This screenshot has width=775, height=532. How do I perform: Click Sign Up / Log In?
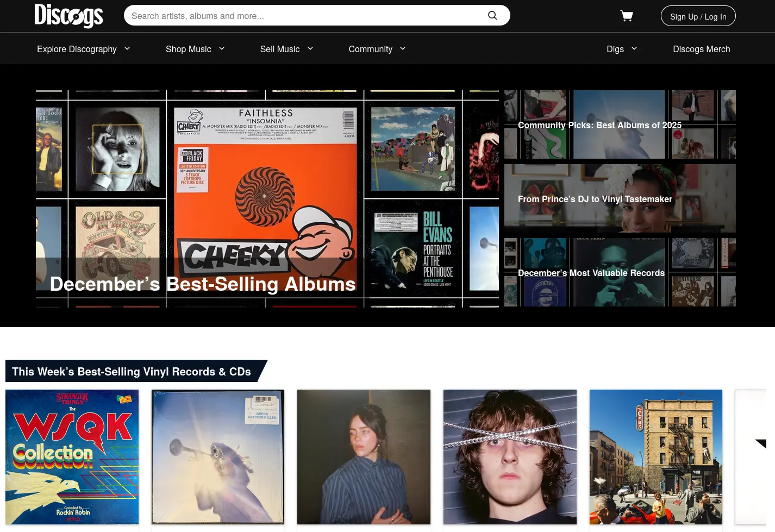coord(698,16)
